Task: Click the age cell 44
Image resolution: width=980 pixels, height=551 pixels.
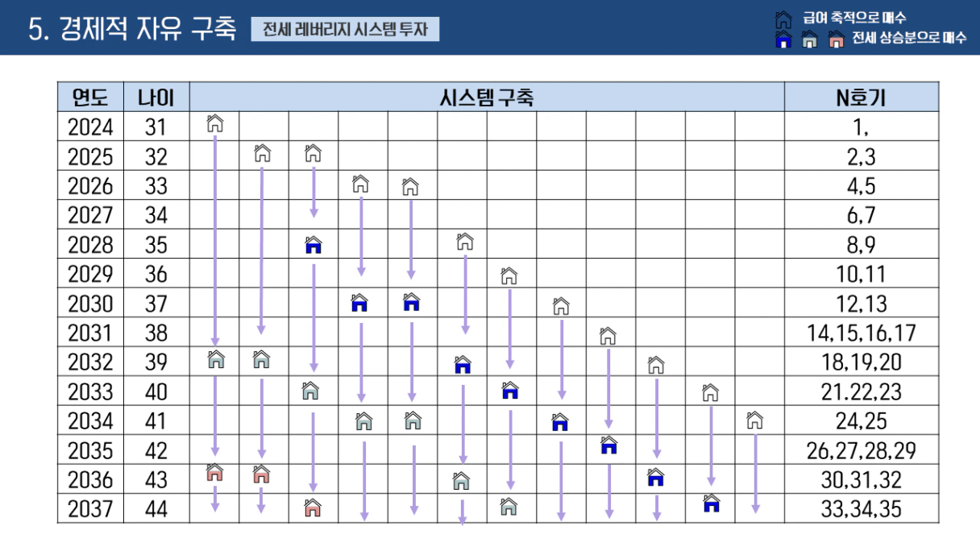Action: 156,509
